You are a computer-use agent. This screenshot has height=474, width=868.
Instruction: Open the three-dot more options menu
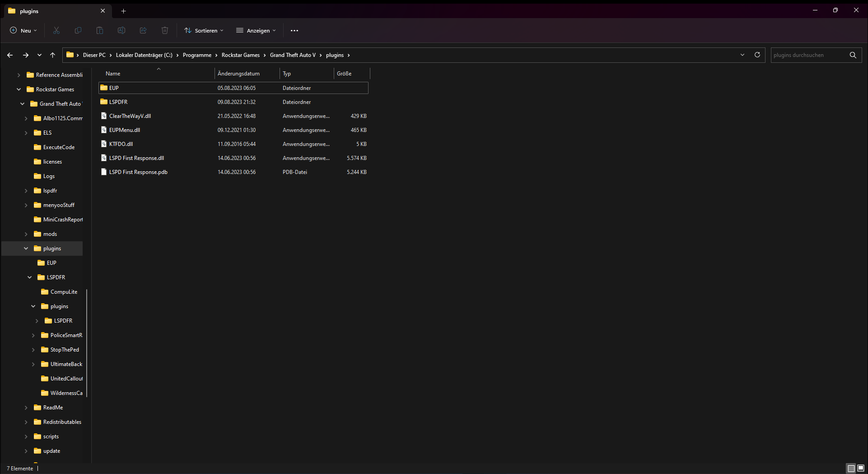294,30
